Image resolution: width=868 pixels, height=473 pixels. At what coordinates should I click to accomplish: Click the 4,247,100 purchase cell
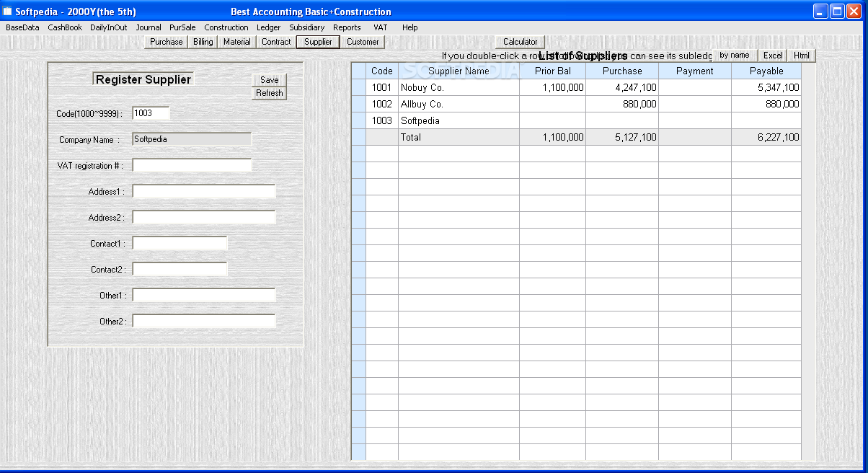click(x=622, y=87)
